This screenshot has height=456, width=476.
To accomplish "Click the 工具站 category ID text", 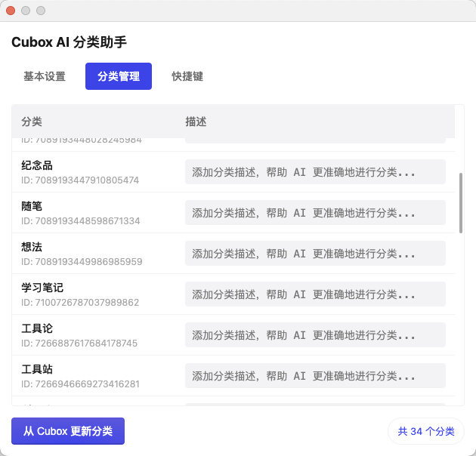I will pos(80,384).
